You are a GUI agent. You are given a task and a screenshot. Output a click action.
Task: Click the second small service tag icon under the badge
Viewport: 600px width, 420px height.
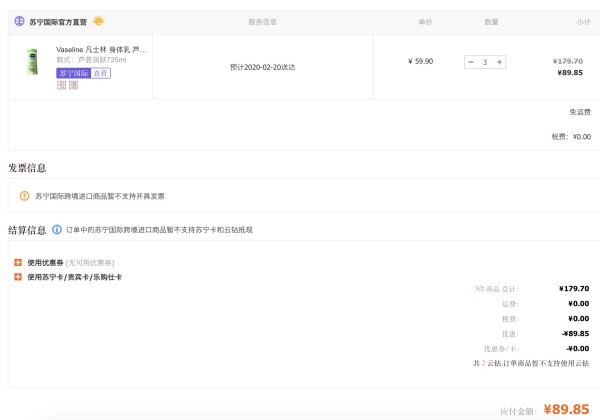73,85
